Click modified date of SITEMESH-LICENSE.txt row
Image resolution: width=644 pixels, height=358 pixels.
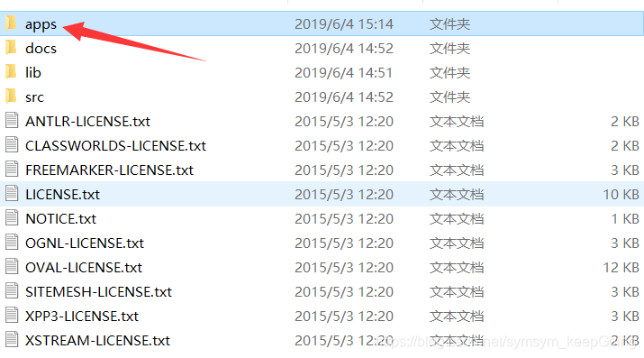tap(344, 291)
